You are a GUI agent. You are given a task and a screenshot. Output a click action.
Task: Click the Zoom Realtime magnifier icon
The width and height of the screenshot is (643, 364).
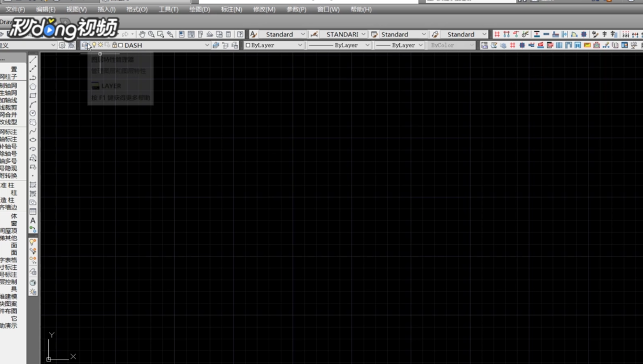pos(151,34)
